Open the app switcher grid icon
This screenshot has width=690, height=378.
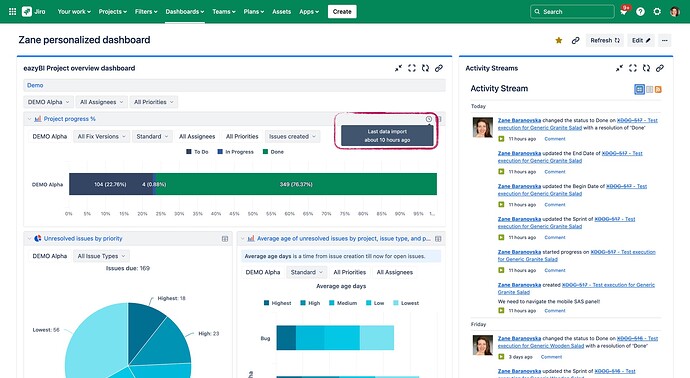[12, 11]
